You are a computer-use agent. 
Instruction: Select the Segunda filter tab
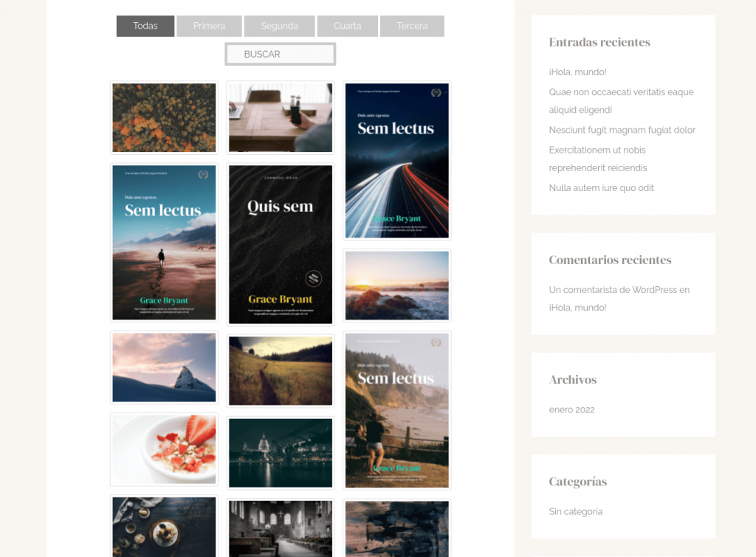point(279,26)
